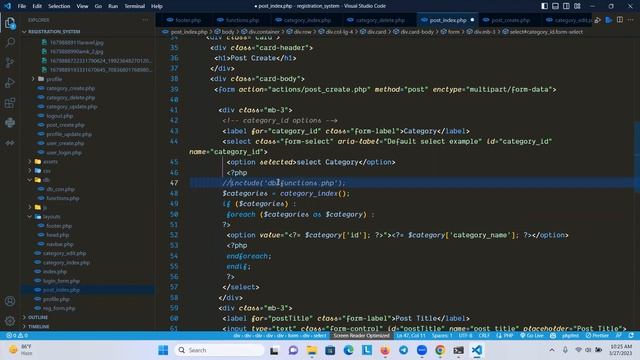Expand the assets folder

coord(50,162)
